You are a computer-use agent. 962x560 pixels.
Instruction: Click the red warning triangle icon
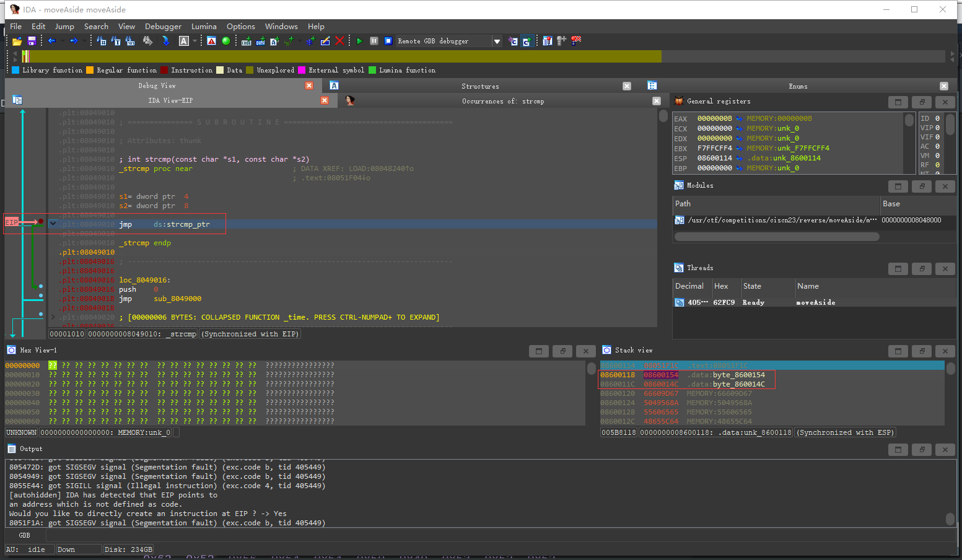[x=211, y=41]
